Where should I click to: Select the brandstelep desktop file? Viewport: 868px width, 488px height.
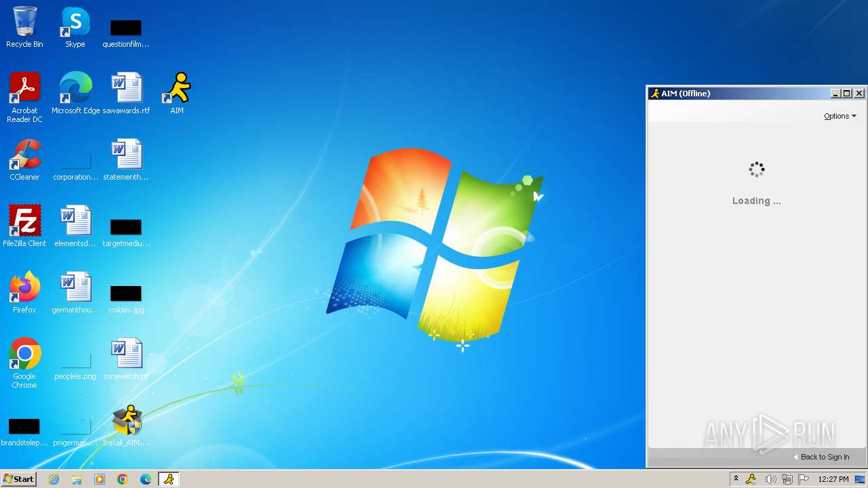(x=24, y=431)
